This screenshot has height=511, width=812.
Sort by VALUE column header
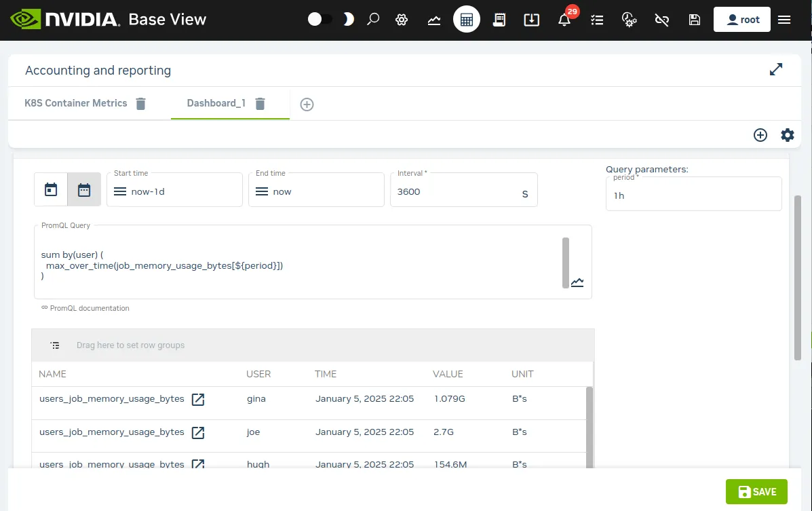[448, 374]
